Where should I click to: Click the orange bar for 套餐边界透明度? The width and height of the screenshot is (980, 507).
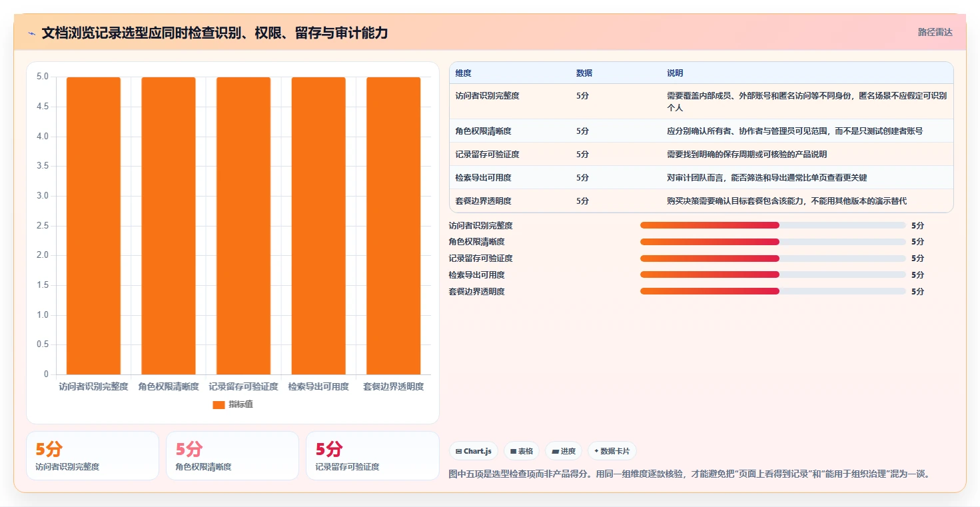(x=394, y=226)
